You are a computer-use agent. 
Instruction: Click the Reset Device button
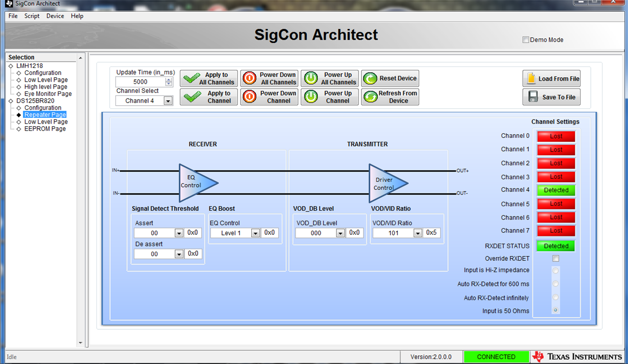point(390,78)
